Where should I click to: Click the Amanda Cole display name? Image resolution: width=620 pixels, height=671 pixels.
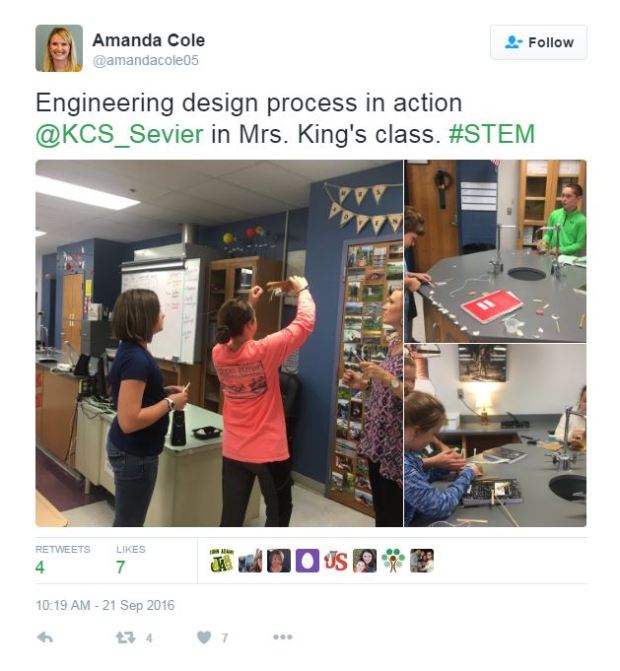(148, 41)
